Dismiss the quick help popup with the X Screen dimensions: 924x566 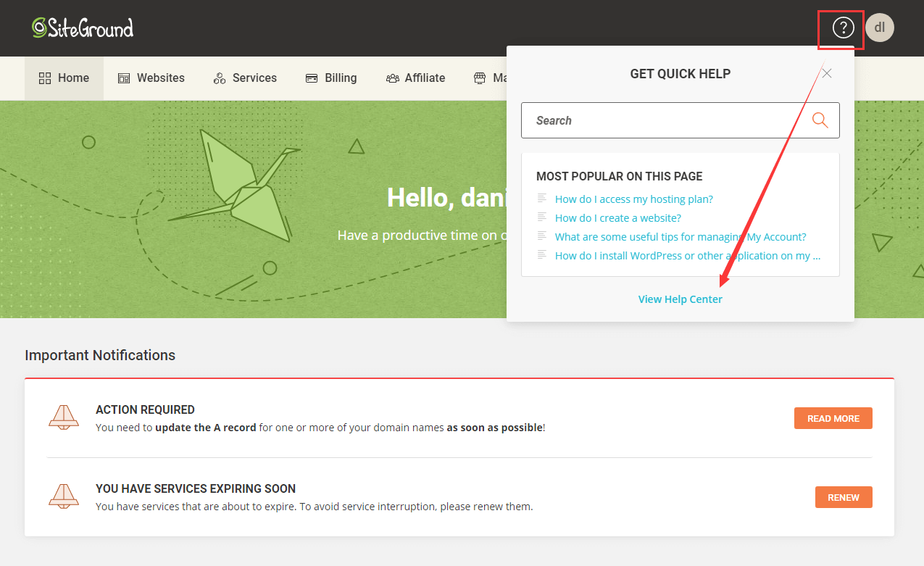pyautogui.click(x=826, y=73)
